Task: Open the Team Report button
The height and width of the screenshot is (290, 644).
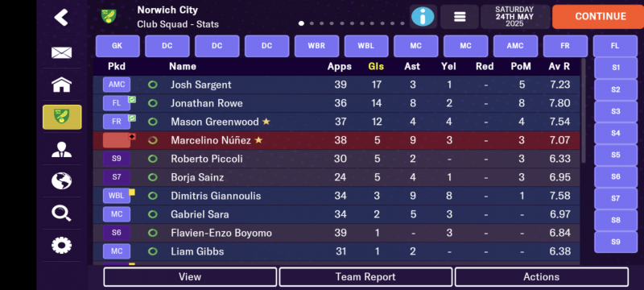Action: click(x=365, y=277)
